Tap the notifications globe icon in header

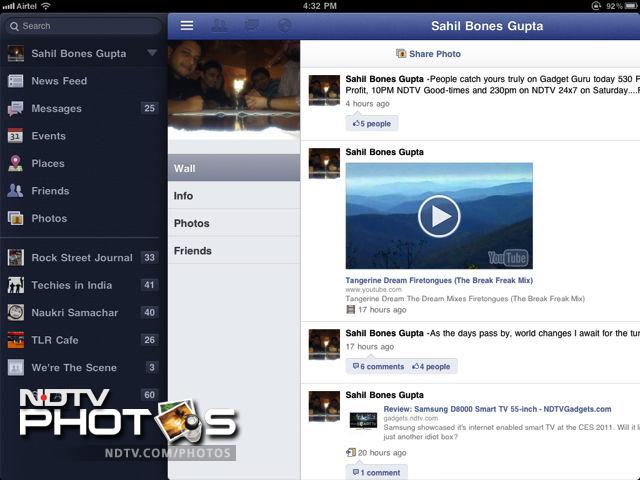tap(284, 25)
